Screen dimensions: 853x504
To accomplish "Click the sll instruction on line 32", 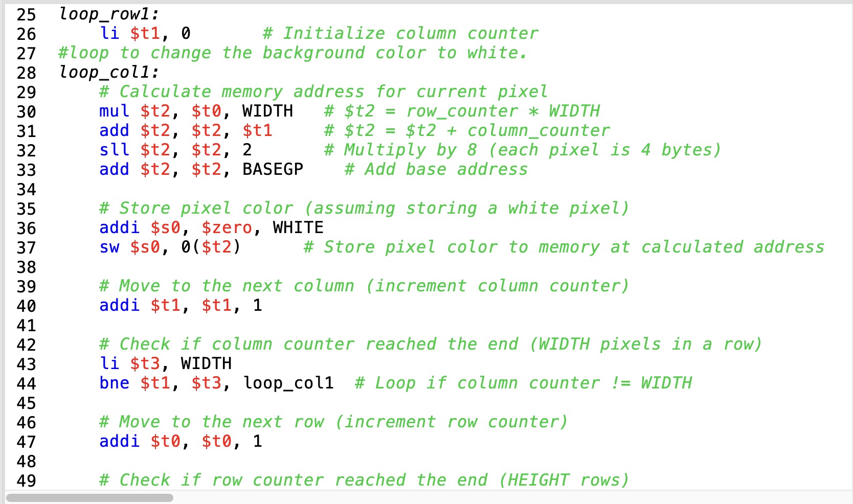I will tap(114, 150).
